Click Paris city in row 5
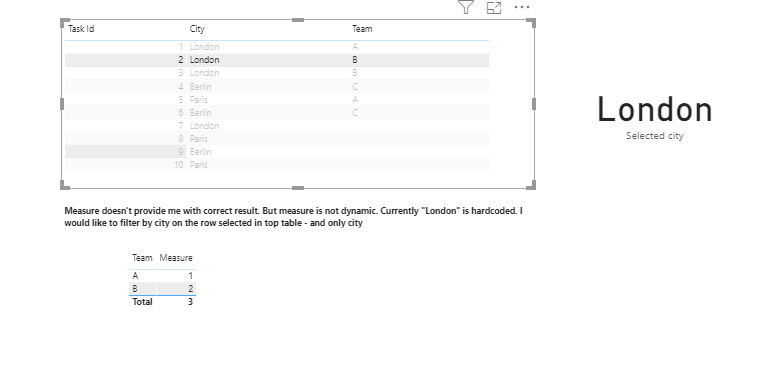The image size is (758, 373). click(199, 100)
